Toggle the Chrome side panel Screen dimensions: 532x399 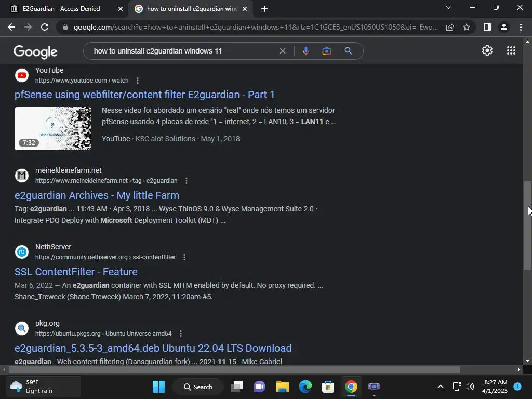pos(487,27)
